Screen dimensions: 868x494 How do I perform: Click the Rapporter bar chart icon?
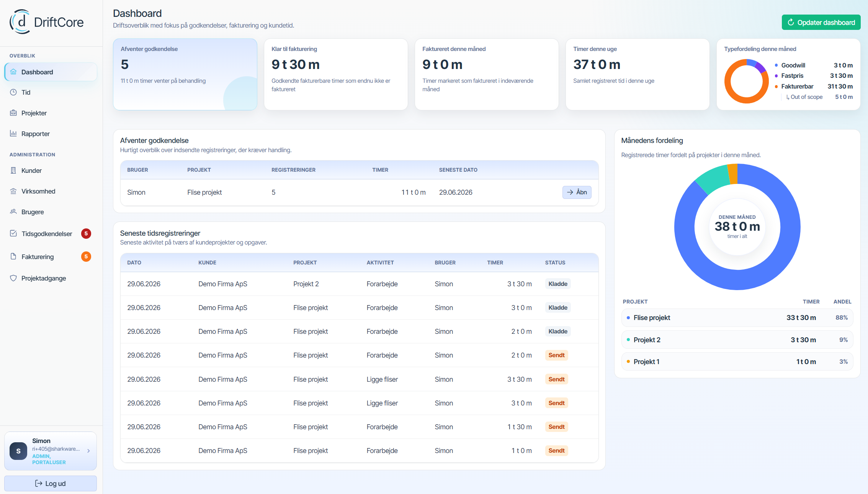13,133
